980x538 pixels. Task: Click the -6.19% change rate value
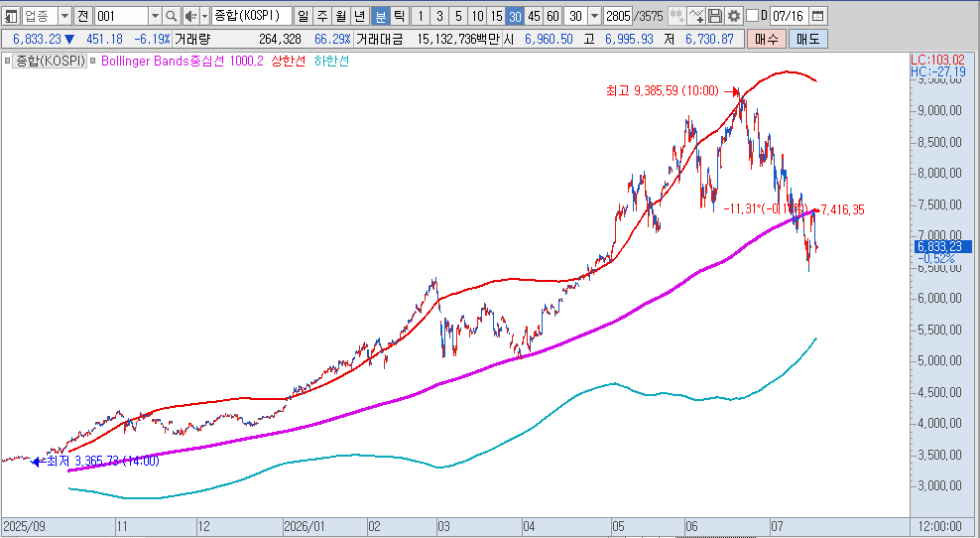coord(152,39)
